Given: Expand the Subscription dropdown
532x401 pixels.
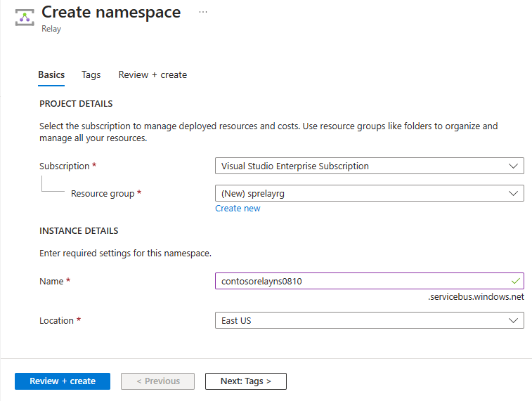Looking at the screenshot, I should point(369,166).
